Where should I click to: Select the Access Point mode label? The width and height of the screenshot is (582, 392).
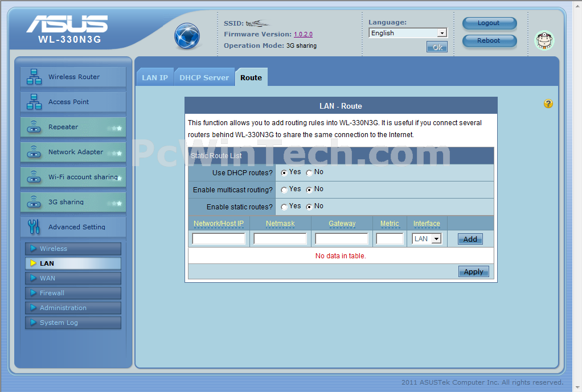pos(69,102)
